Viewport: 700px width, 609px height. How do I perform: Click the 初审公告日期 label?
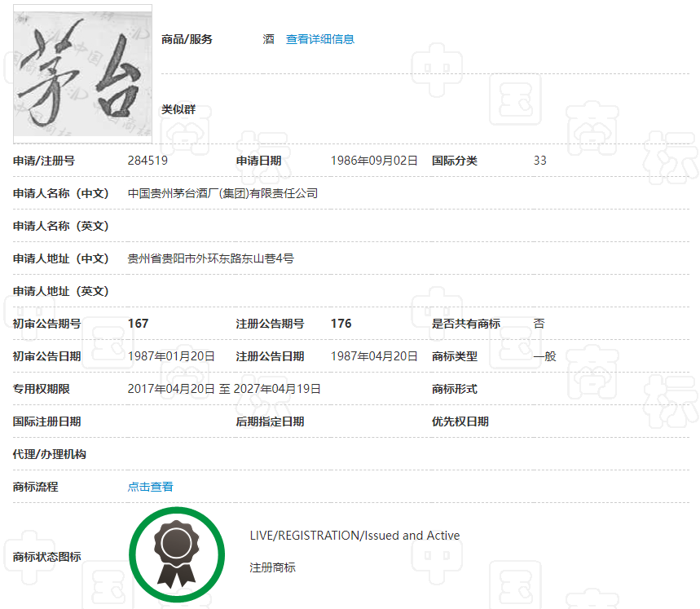[x=47, y=356]
